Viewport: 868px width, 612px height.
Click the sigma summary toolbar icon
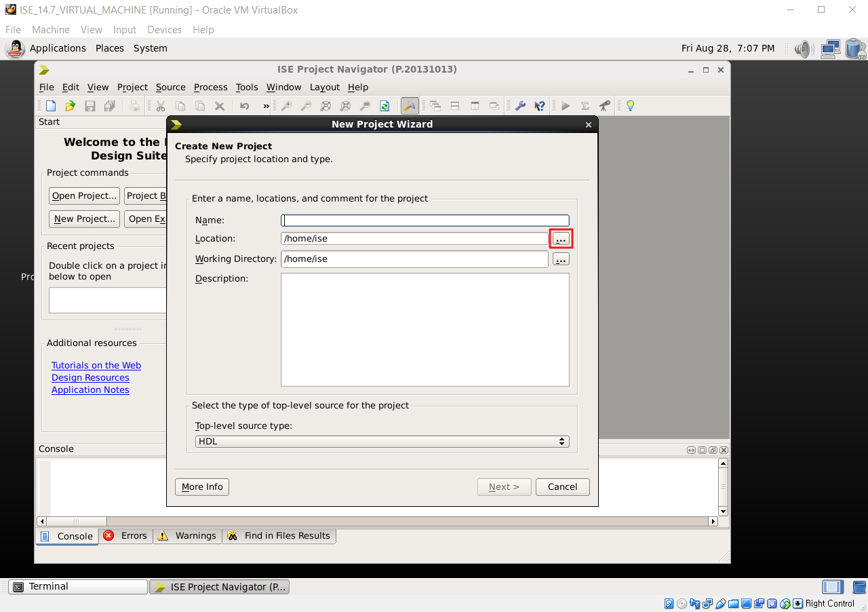pos(585,106)
